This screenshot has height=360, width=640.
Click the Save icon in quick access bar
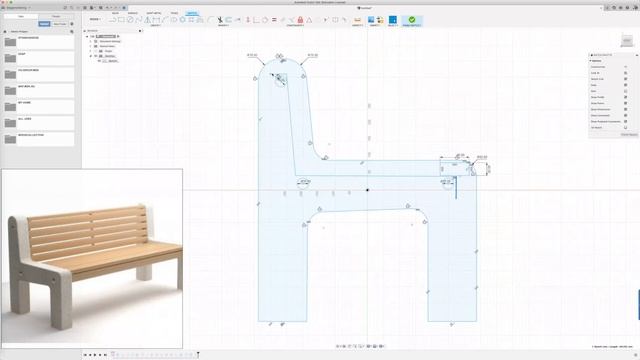[101, 8]
